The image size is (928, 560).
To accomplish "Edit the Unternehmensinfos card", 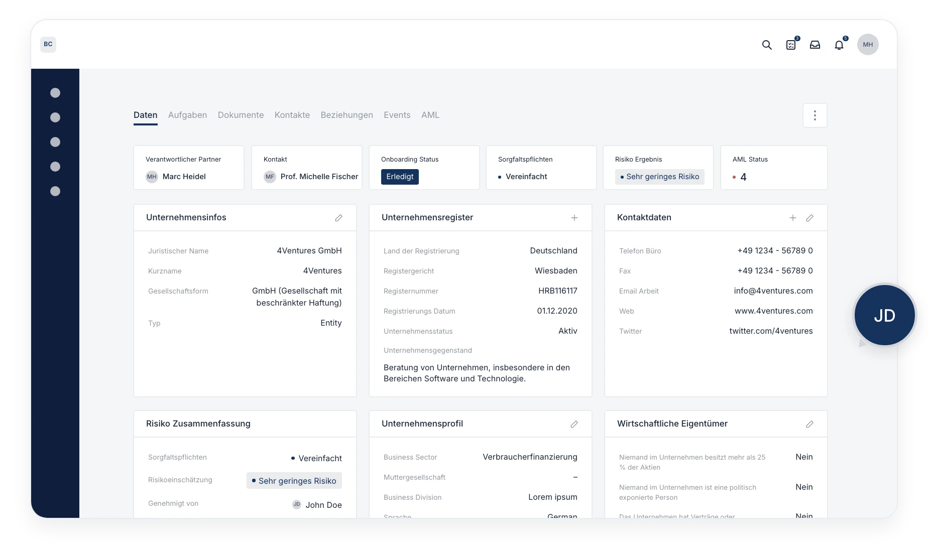I will (339, 218).
